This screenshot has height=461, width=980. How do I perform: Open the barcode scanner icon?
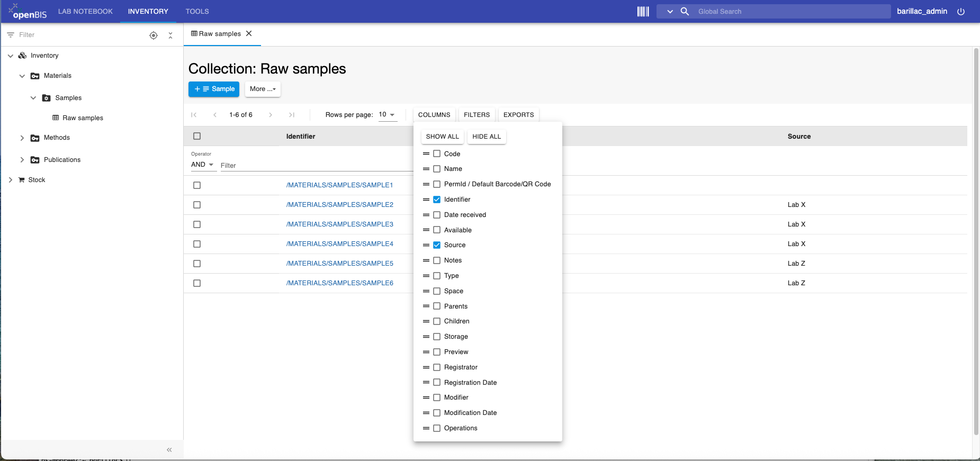643,12
